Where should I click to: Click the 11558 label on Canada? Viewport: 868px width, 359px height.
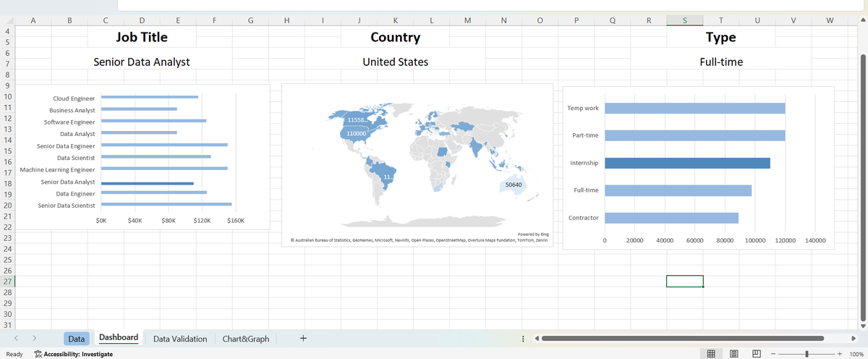[x=357, y=119]
